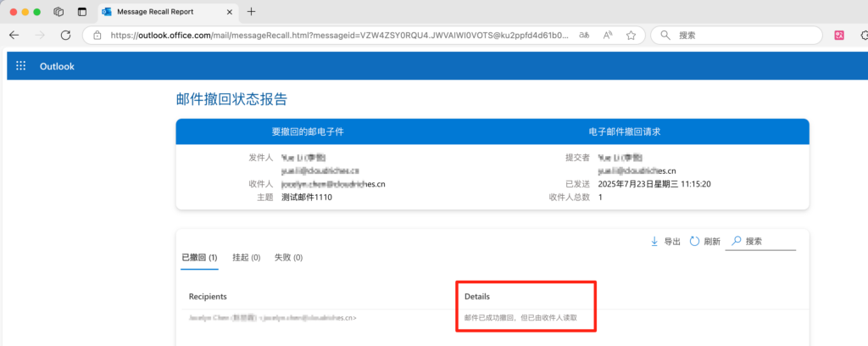Click the site lock icon in address bar
868x346 pixels.
click(x=97, y=36)
